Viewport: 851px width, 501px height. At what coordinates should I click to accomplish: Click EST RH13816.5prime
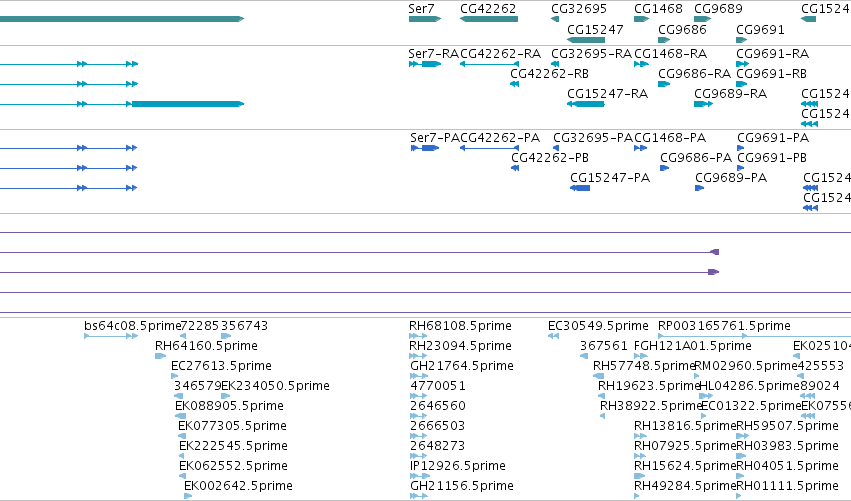click(x=685, y=426)
